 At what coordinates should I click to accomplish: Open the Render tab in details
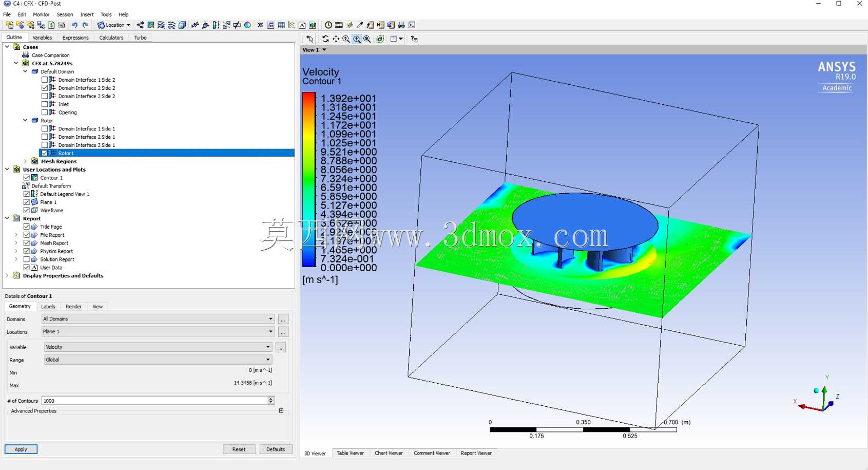[73, 307]
